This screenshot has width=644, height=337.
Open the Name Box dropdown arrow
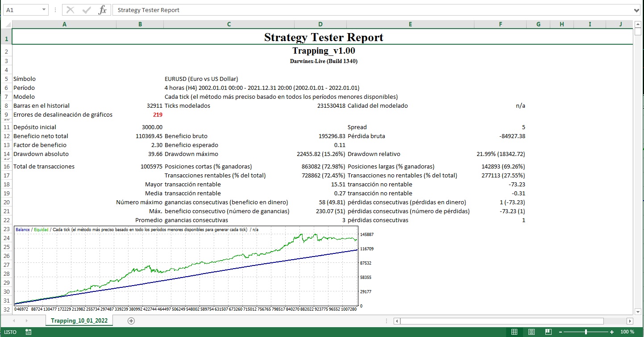tap(44, 10)
